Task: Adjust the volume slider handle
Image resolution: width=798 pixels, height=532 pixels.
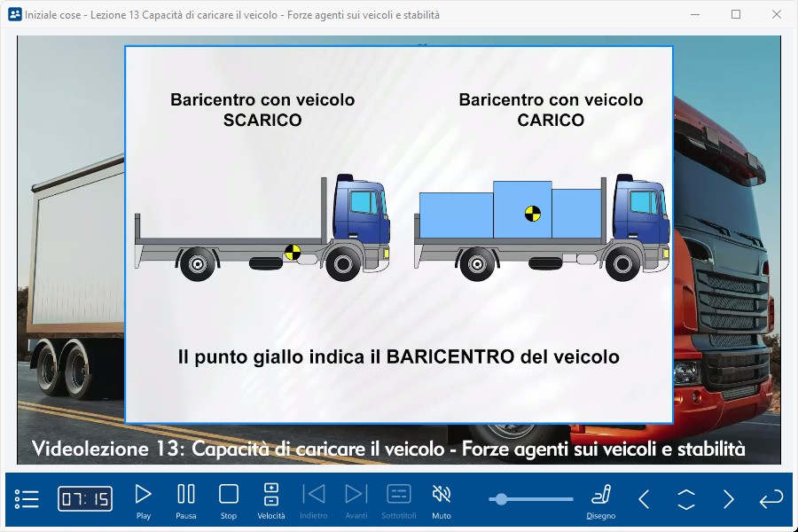Action: [x=502, y=499]
